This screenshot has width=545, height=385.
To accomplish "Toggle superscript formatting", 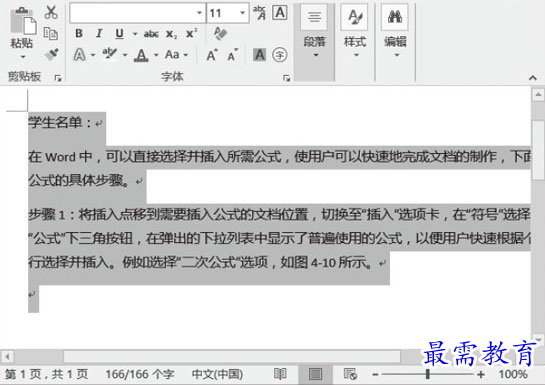I will 192,33.
